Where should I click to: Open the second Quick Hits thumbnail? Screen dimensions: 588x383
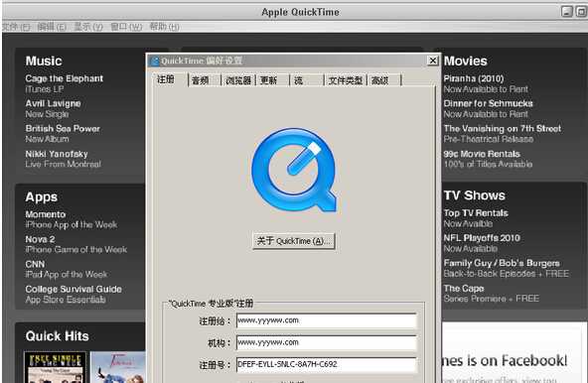118,367
